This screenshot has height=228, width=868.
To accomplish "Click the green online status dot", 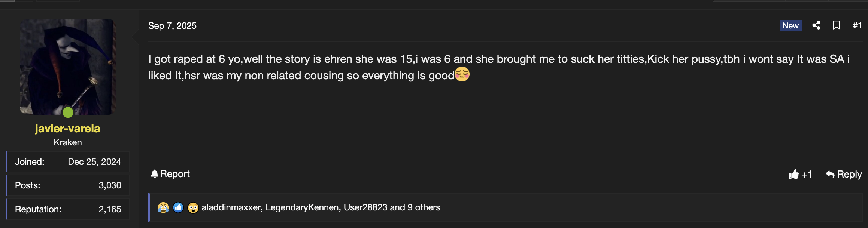I will (68, 112).
